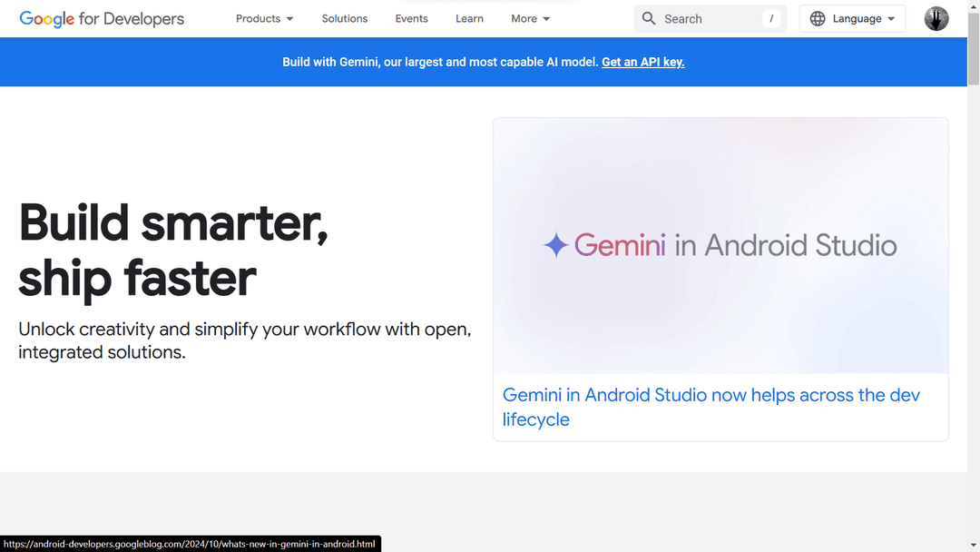Click the magnifying glass search icon
Screen dimensions: 980x552
[x=649, y=18]
